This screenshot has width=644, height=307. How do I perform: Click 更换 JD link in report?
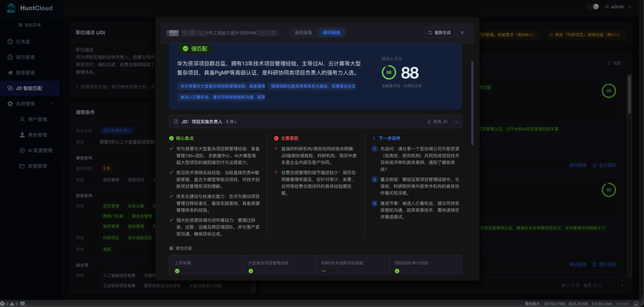[x=437, y=122]
